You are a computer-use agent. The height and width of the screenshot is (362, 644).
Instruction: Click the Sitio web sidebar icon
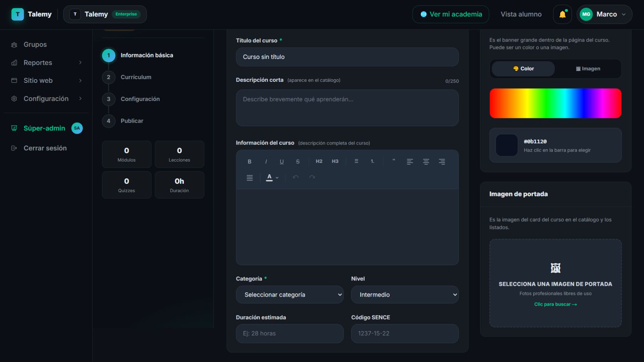pos(14,80)
